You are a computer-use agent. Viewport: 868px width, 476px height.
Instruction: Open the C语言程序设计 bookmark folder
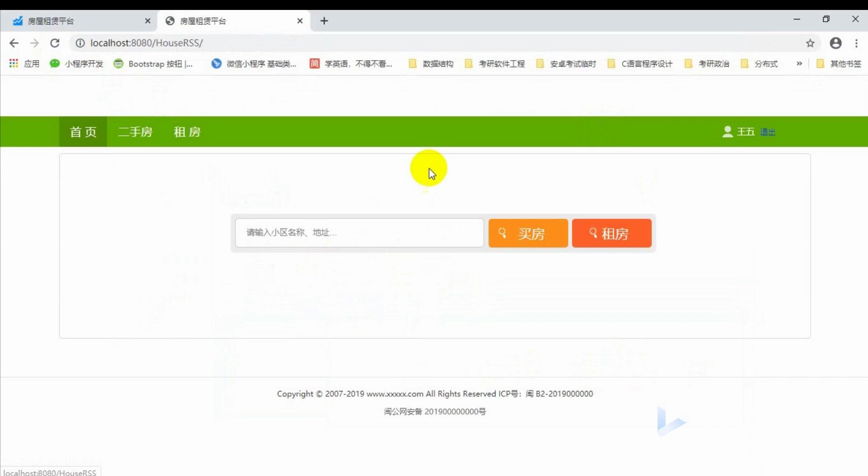click(x=640, y=64)
